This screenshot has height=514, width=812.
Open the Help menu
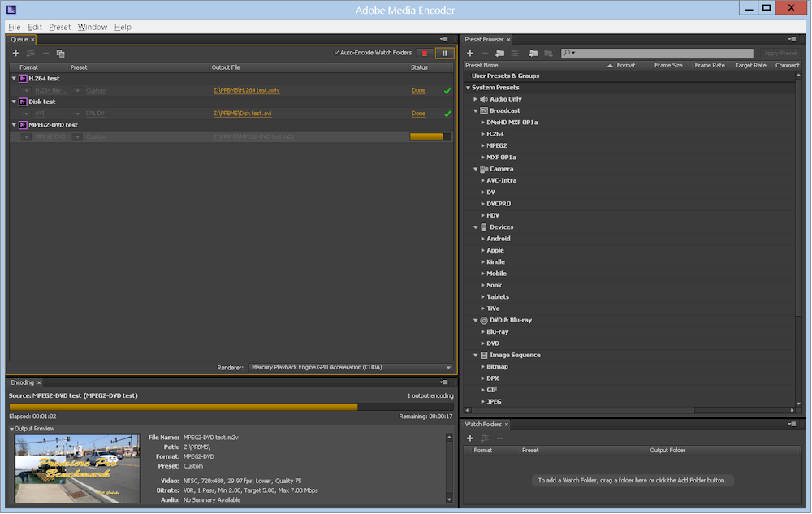point(123,27)
